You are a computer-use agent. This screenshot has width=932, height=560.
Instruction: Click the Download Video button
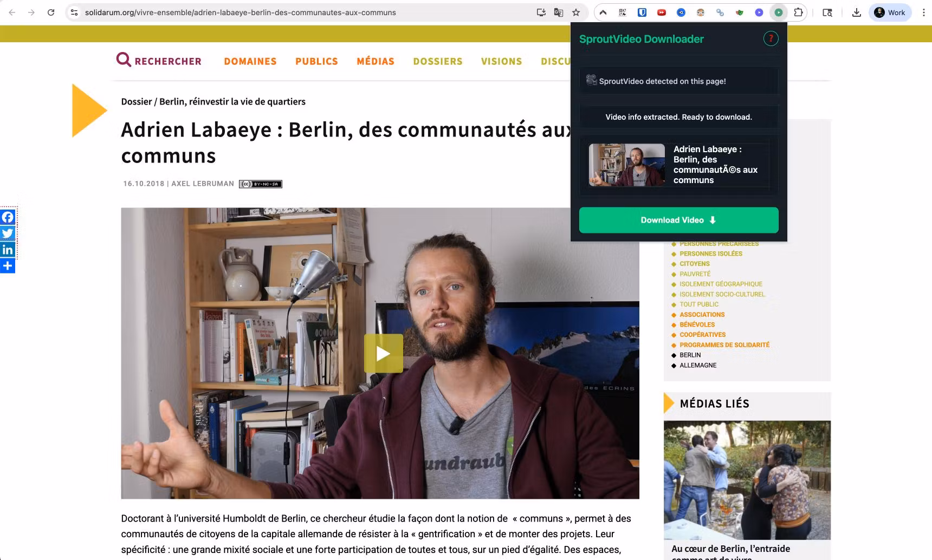[x=678, y=220]
